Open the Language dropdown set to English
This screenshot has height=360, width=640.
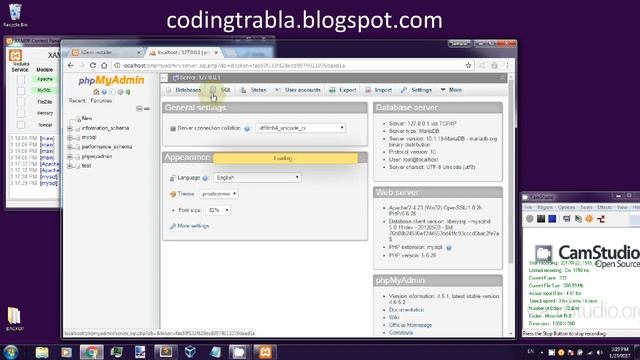point(257,178)
